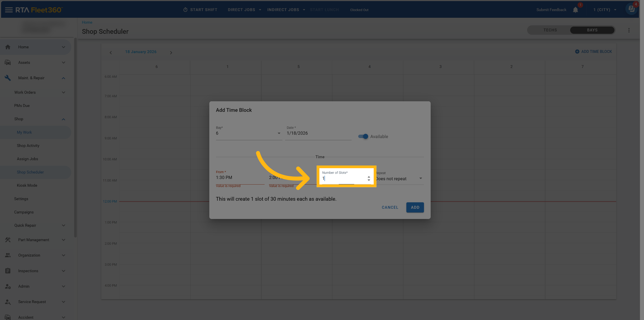Switch scheduler view to Bays
644x320 pixels.
(592, 30)
